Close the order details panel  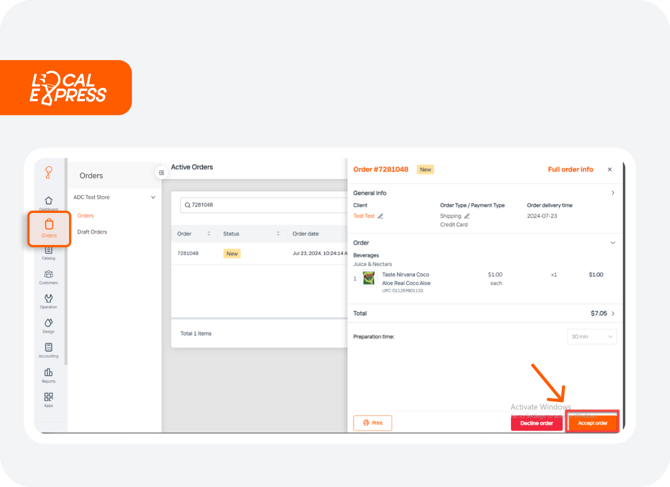610,170
